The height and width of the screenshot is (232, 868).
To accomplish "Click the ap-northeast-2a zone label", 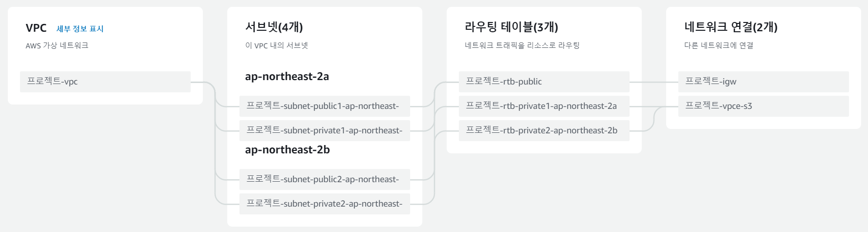I will tap(287, 77).
